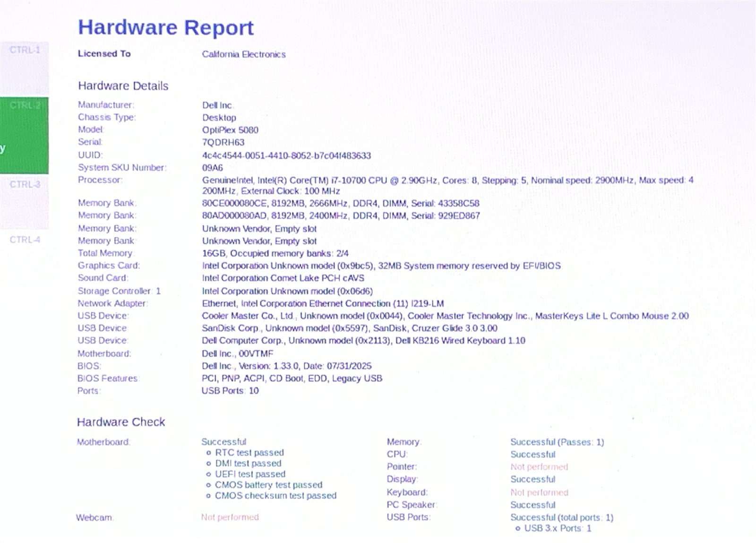756x543 pixels.
Task: Click the Keyboard Not performed status
Action: click(539, 492)
